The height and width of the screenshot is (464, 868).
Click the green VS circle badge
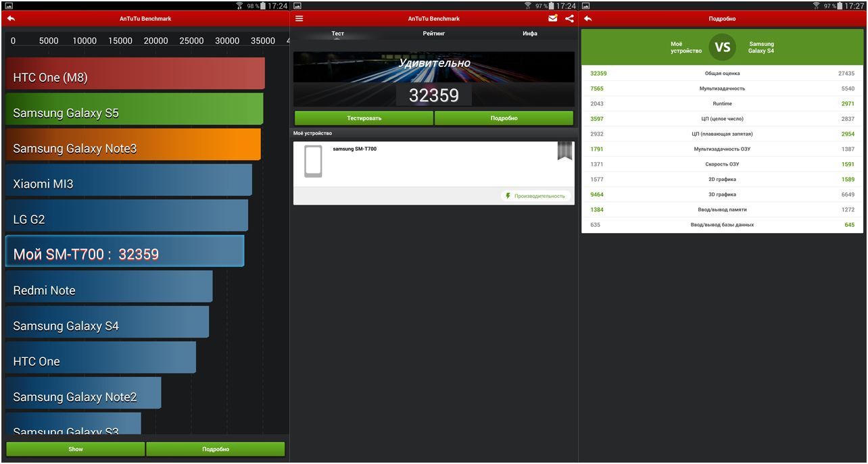click(722, 47)
